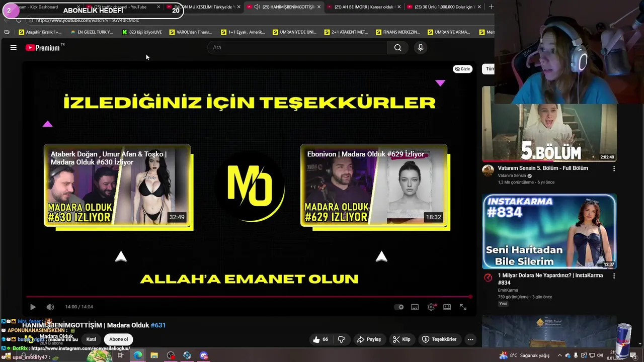Open the 823 kişi izliyor LIVE bookmark
Viewport: 644px width, 362px height.
point(142,32)
